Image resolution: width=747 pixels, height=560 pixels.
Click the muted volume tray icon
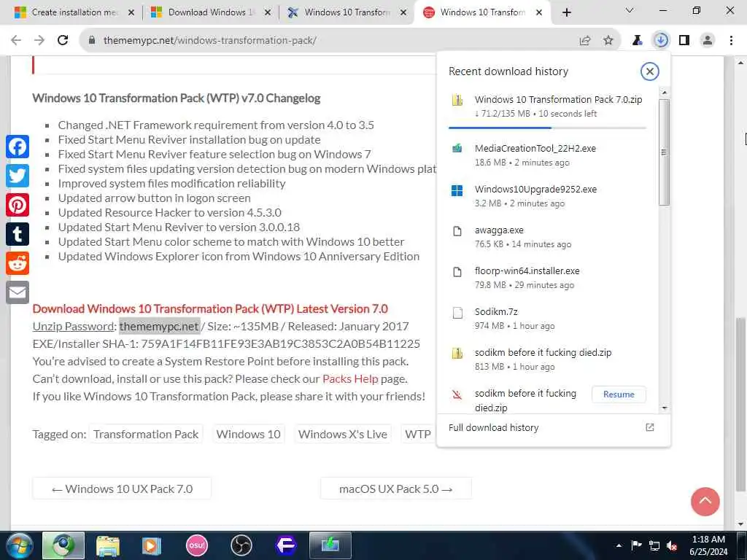672,546
